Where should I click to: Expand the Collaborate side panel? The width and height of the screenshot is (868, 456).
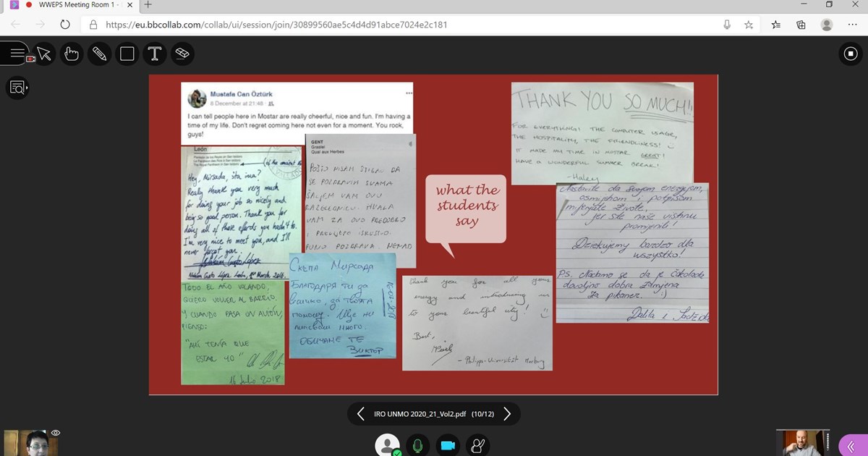pyautogui.click(x=851, y=445)
